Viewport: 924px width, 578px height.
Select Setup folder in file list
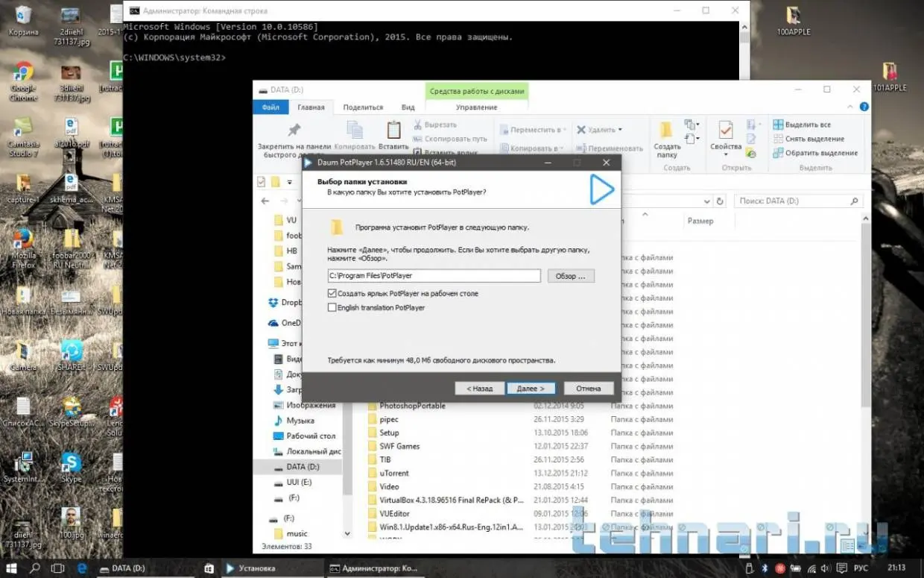click(383, 433)
